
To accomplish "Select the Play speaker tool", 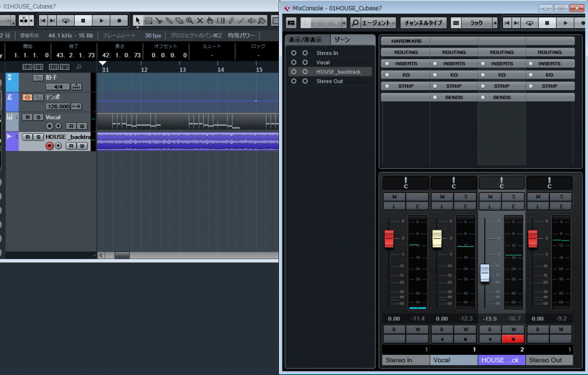I will point(252,21).
